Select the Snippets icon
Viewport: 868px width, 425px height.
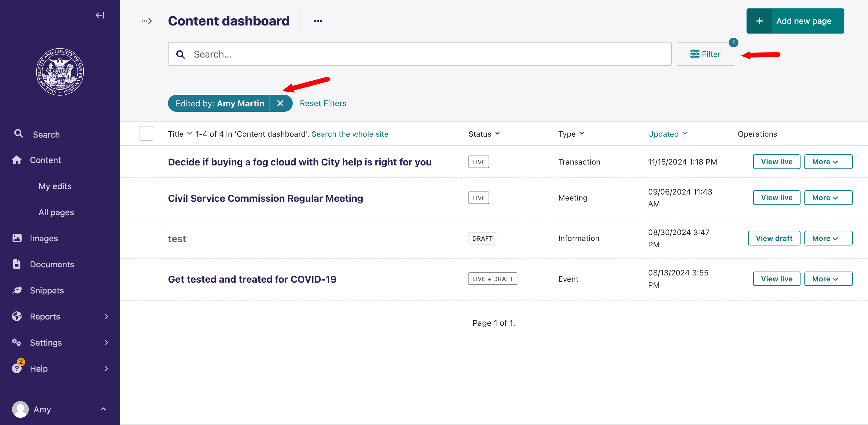[x=17, y=290]
